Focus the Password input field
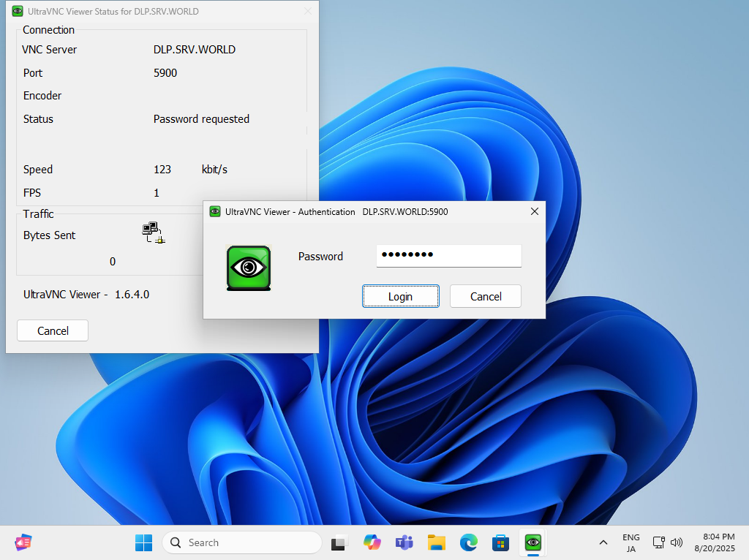The image size is (749, 560). tap(448, 256)
